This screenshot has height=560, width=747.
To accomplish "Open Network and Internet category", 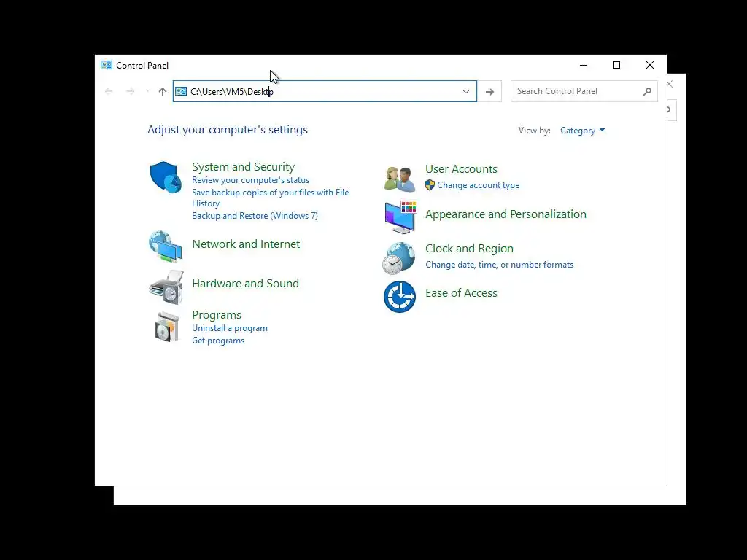I will (x=246, y=244).
